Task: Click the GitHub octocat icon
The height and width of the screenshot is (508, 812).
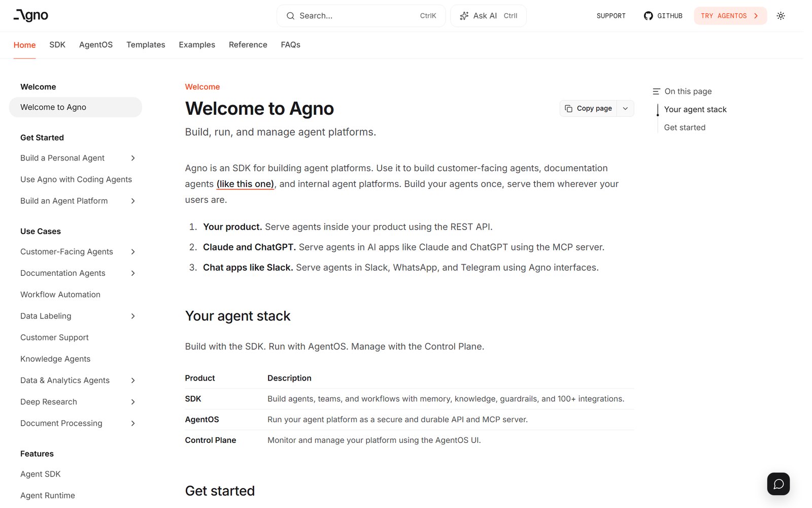Action: pyautogui.click(x=648, y=16)
